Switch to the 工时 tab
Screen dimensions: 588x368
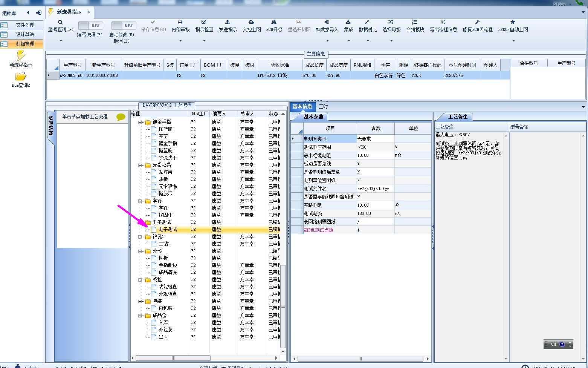323,107
